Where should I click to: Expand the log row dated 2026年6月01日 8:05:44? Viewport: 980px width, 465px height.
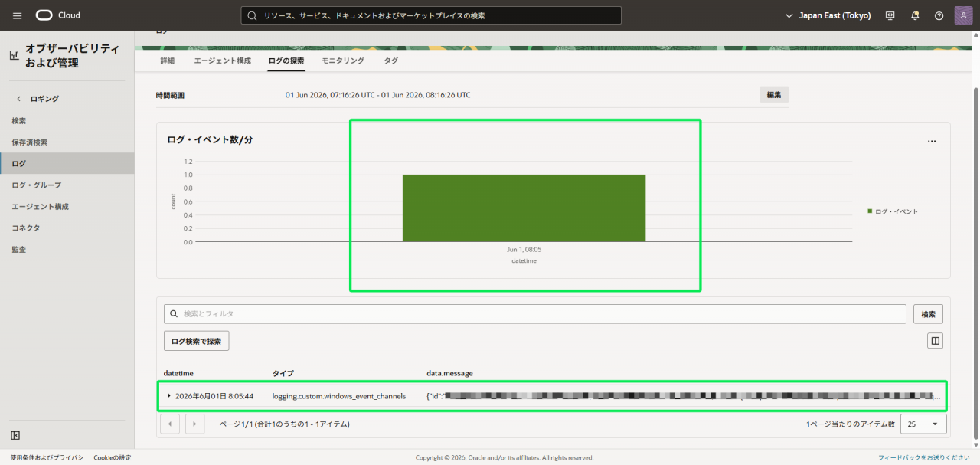tap(169, 396)
